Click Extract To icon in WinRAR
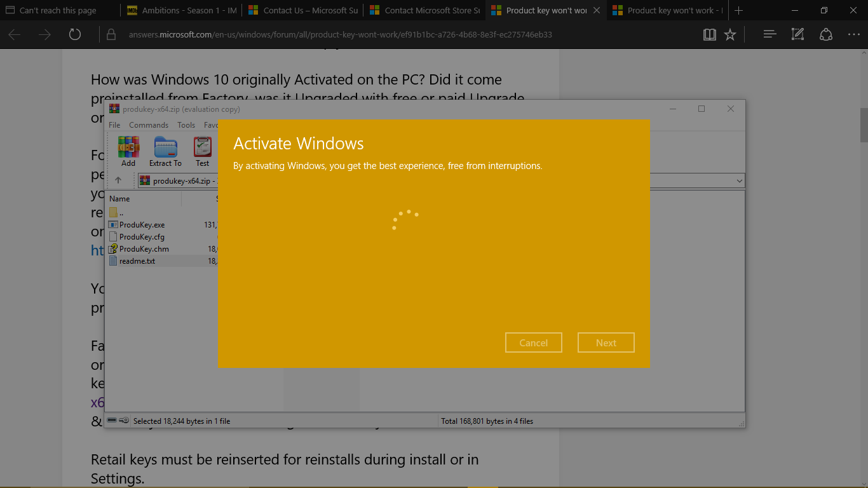This screenshot has height=488, width=868. [165, 151]
